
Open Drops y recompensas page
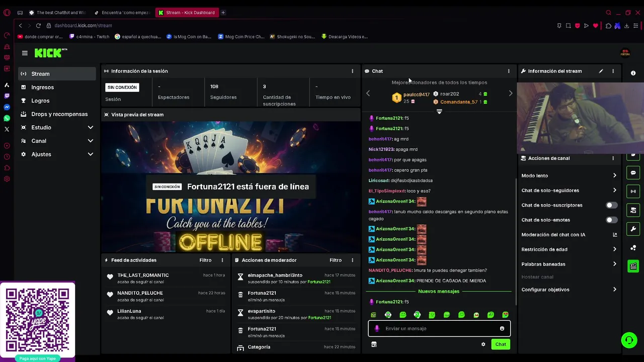(x=57, y=114)
